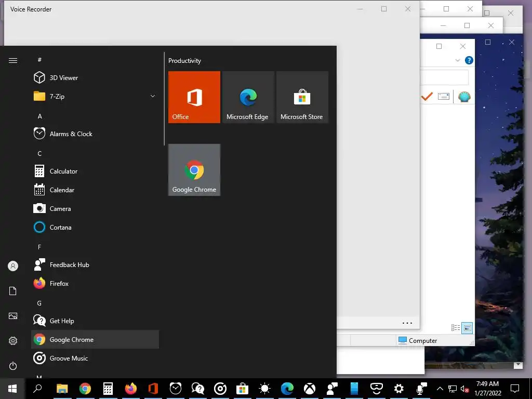Screen dimensions: 532x399
Task: Open the Microsoft Store tile
Action: [302, 97]
